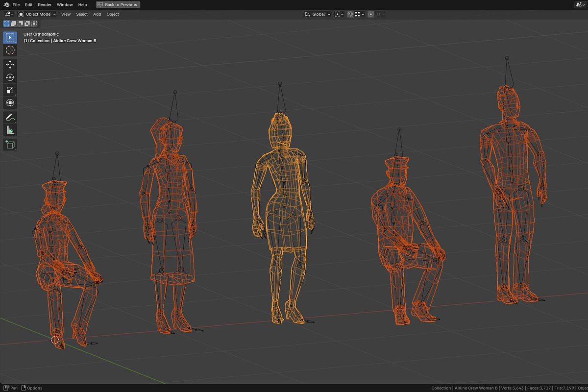Viewport: 588px width, 392px height.
Task: Open the viewport Add menu
Action: point(97,14)
